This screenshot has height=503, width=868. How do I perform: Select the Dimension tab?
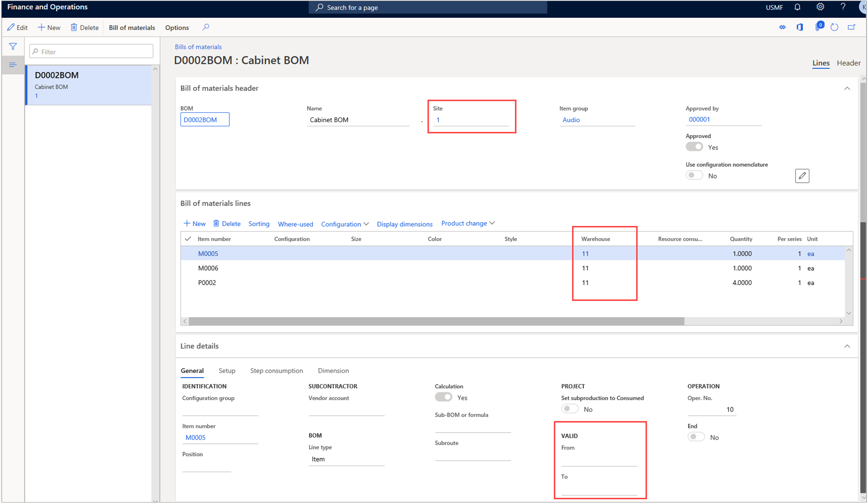point(333,371)
